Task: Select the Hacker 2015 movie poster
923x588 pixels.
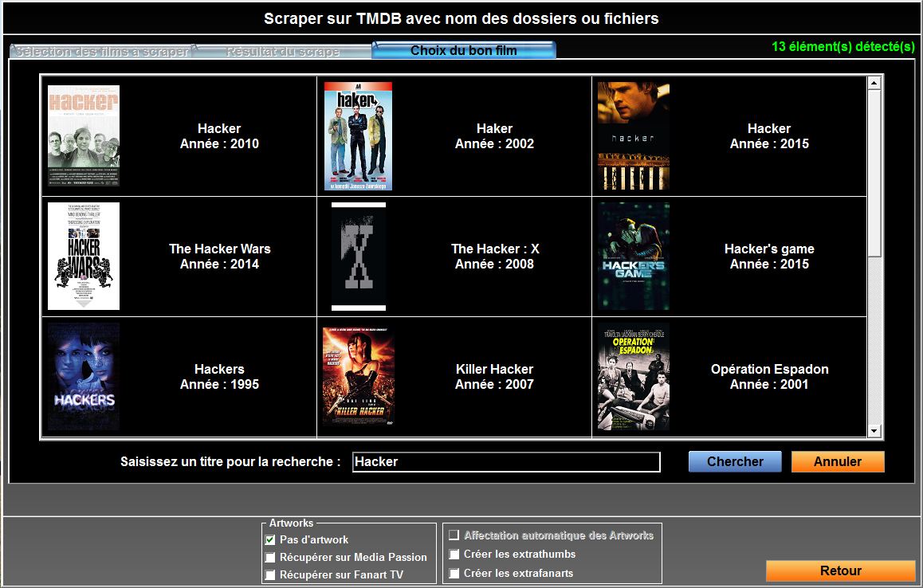Action: pyautogui.click(x=634, y=136)
